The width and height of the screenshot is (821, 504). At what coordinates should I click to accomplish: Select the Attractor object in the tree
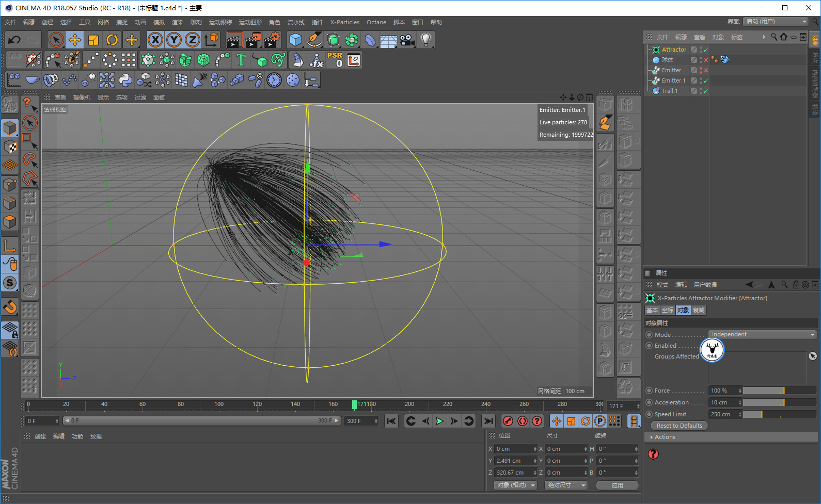tap(674, 50)
